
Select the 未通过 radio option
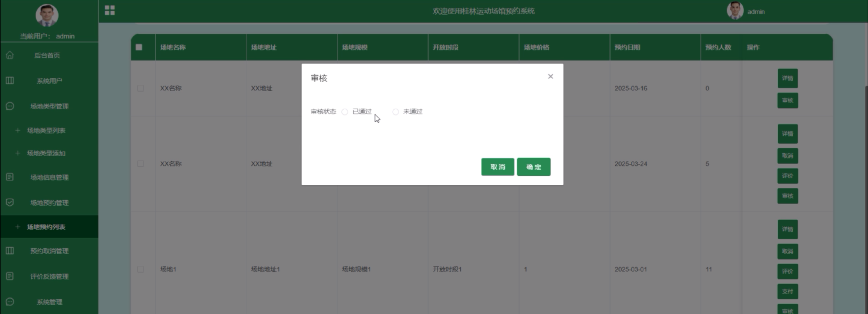(x=396, y=112)
